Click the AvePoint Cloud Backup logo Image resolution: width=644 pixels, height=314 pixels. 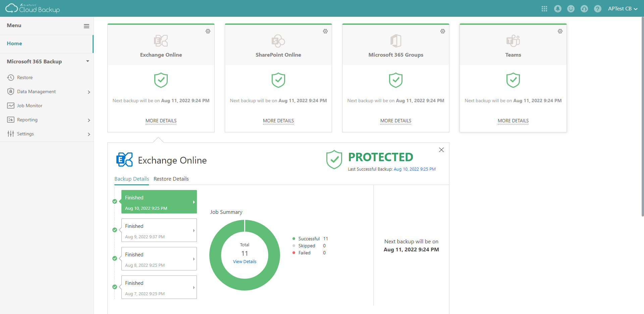point(33,8)
